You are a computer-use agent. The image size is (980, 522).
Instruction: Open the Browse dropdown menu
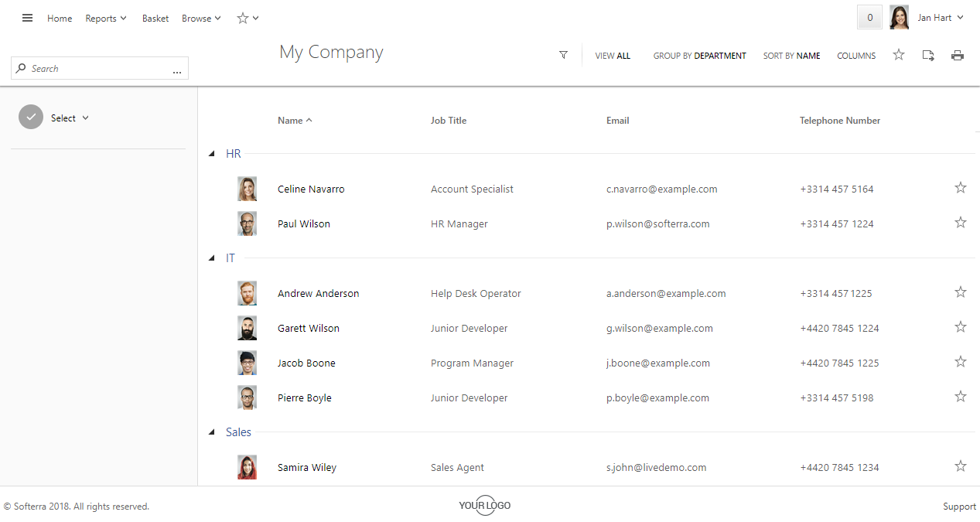point(201,19)
